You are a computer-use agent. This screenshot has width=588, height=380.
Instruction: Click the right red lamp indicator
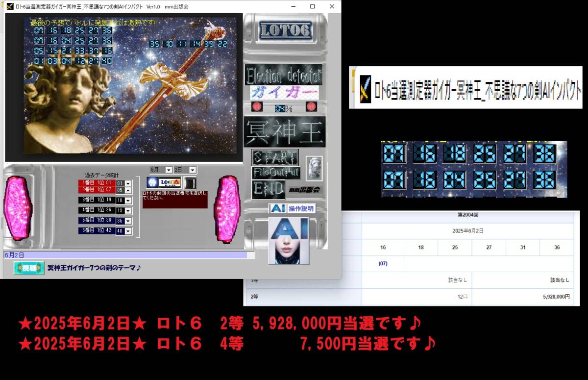coord(311,107)
